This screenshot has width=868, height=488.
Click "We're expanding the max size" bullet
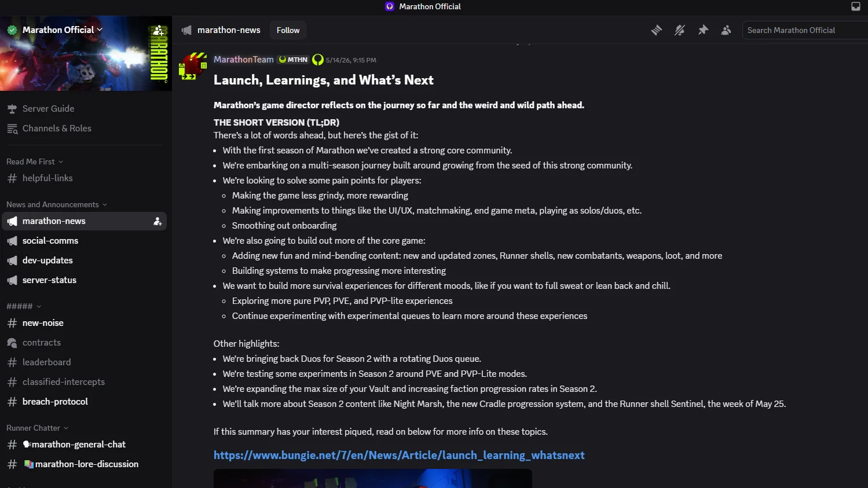[x=410, y=389]
